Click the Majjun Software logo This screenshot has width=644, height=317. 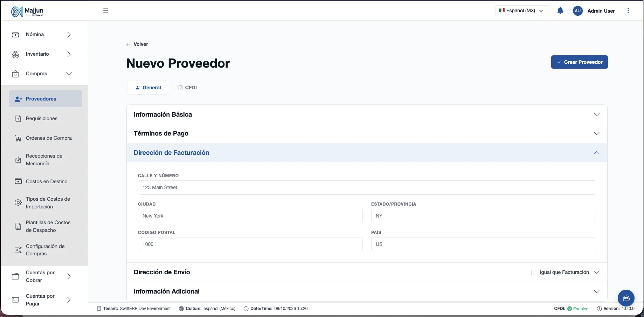tap(27, 11)
